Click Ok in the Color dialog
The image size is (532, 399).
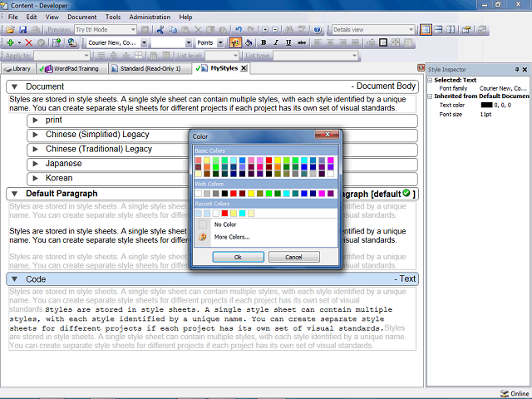[x=239, y=257]
